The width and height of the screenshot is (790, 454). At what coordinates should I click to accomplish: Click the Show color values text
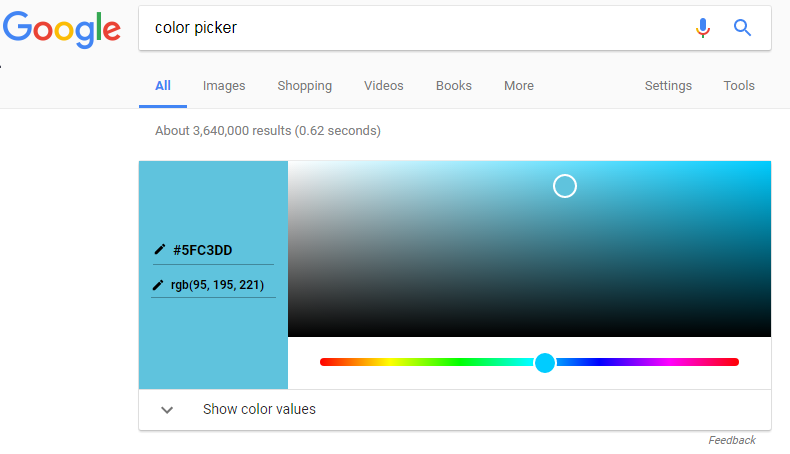click(x=259, y=409)
